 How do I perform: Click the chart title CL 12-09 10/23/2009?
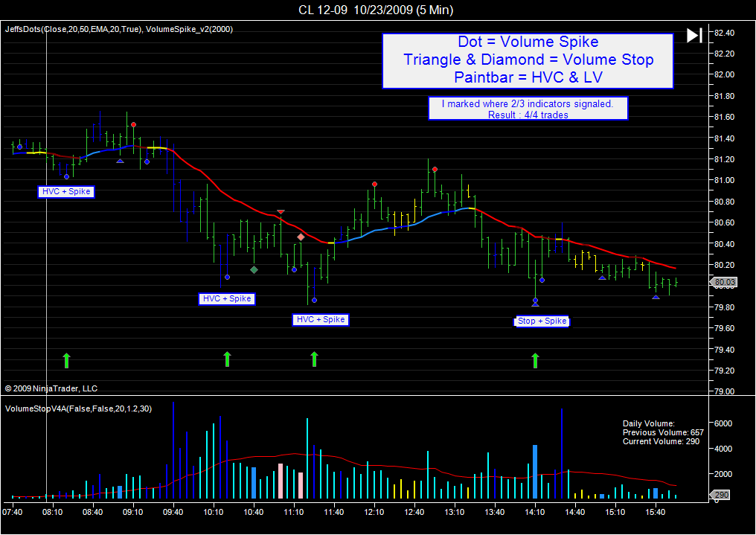point(376,10)
